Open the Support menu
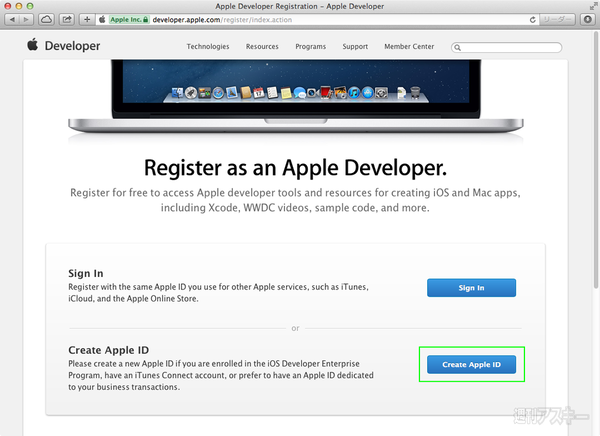 (355, 46)
